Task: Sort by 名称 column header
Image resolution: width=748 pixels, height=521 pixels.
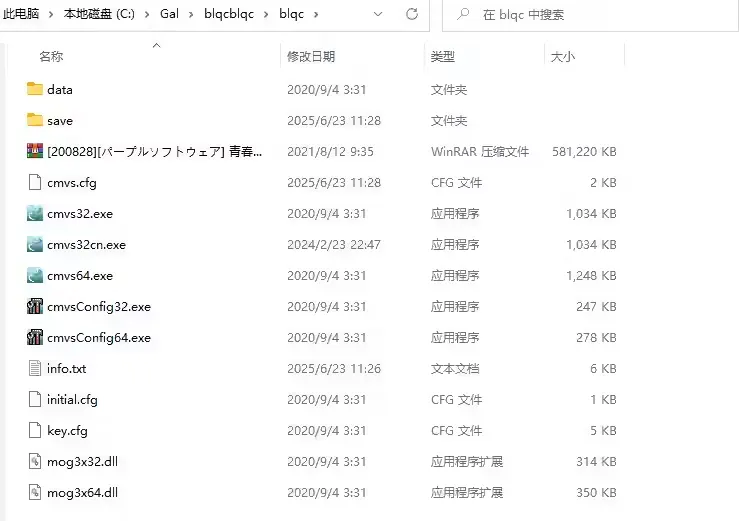Action: 51,56
